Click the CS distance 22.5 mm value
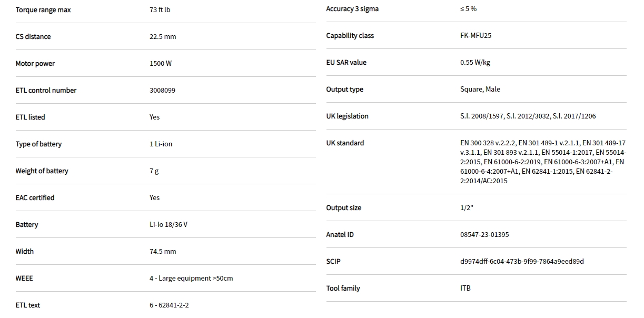The image size is (644, 318). (163, 37)
